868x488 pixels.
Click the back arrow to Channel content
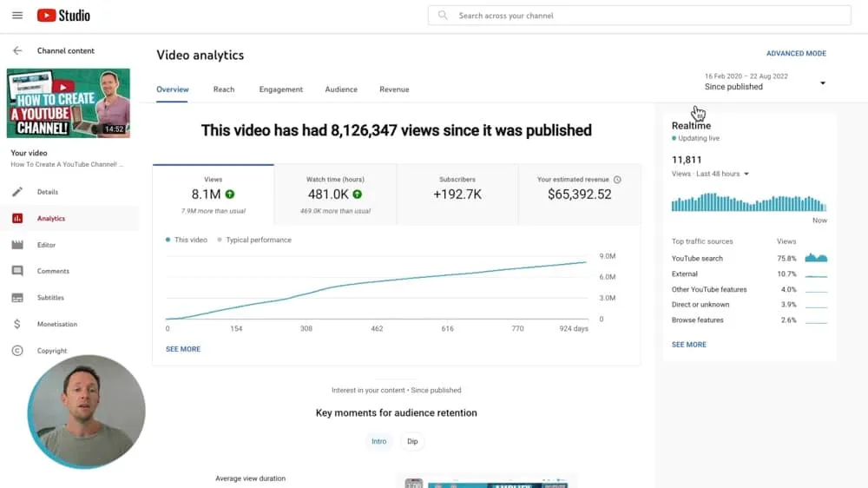tap(17, 51)
